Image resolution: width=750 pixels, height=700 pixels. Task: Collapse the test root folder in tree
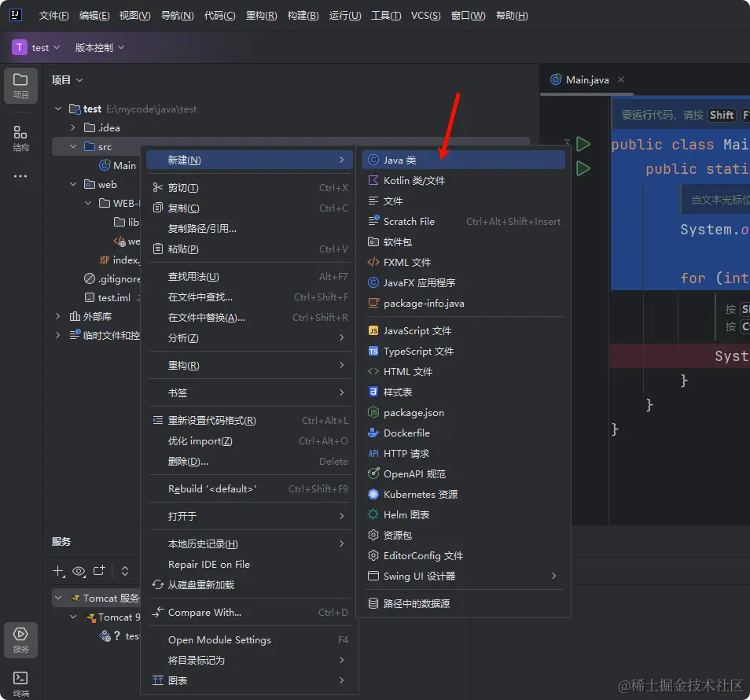[58, 109]
